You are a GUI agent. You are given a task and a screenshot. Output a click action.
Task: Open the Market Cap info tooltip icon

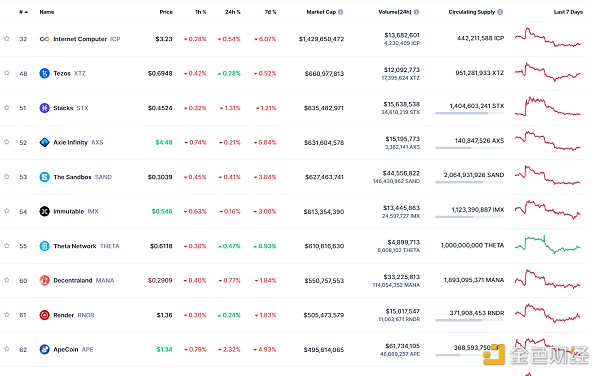[341, 12]
